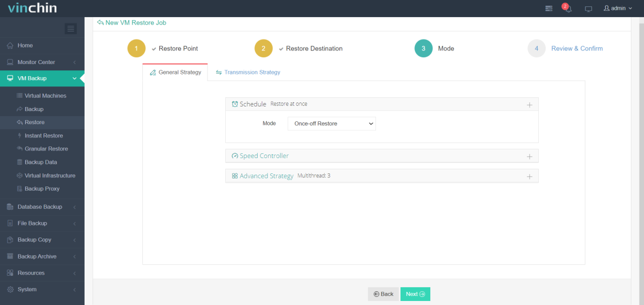Expand the Speed Controller section

point(529,156)
